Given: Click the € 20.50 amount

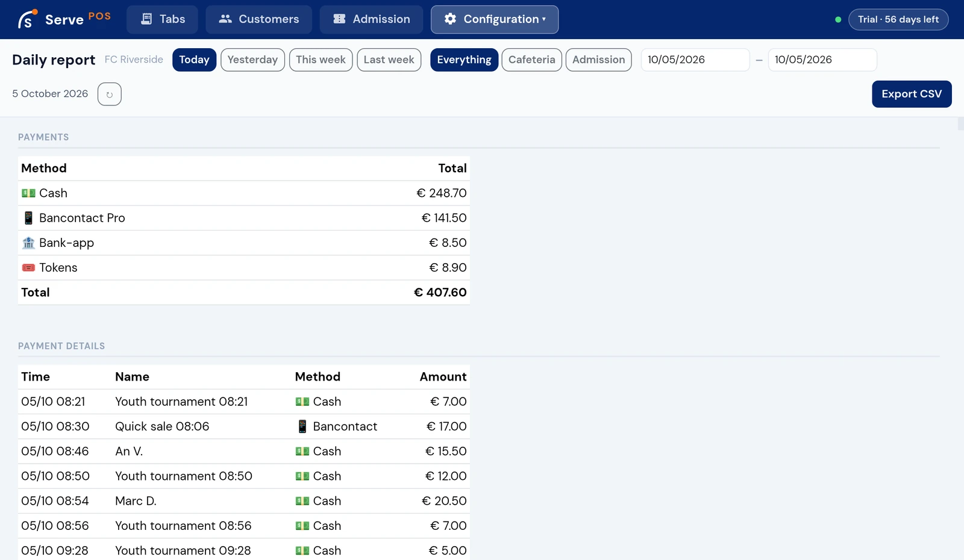Looking at the screenshot, I should tap(444, 501).
